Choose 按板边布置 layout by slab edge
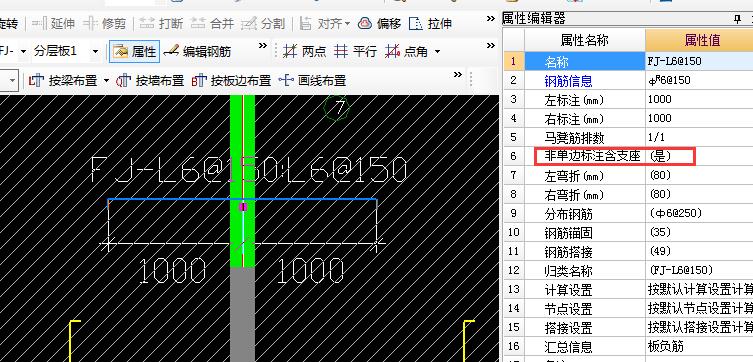The width and height of the screenshot is (753, 362). point(232,80)
